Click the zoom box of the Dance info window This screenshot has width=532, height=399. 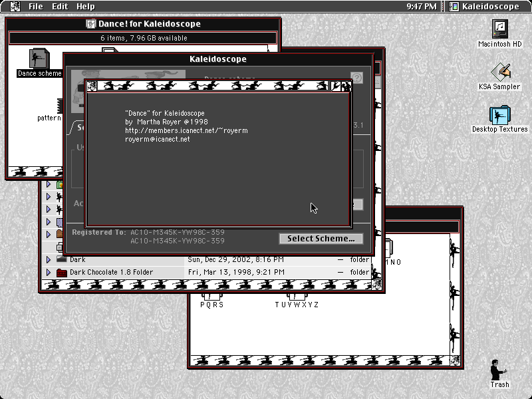(x=335, y=86)
